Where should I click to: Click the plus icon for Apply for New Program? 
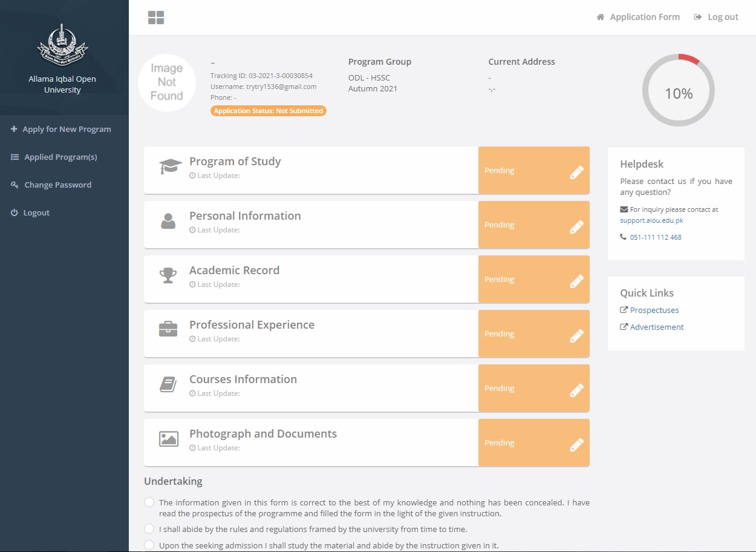tap(14, 129)
